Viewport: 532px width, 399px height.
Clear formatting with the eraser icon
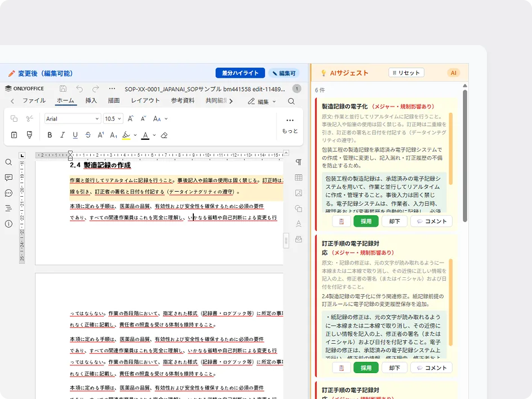[164, 135]
